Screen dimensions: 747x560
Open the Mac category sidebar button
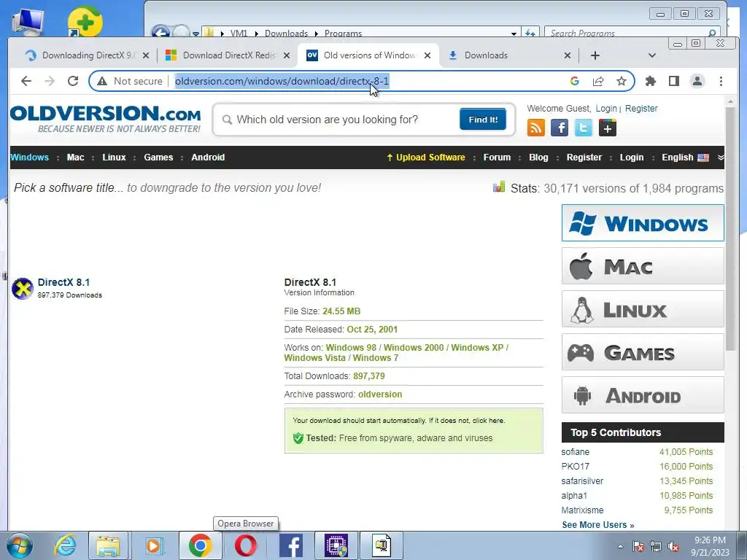pyautogui.click(x=643, y=265)
